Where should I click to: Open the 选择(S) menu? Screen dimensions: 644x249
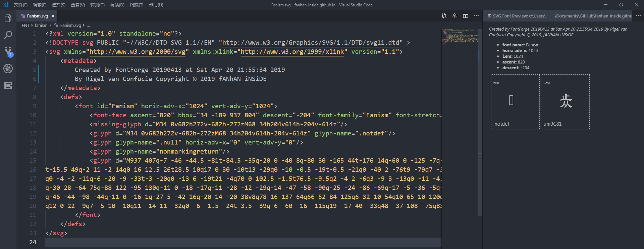point(59,5)
